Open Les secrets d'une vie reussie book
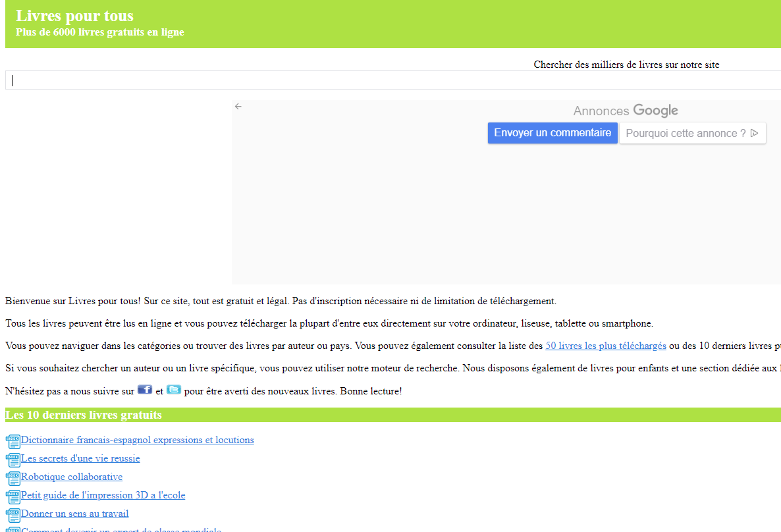This screenshot has height=532, width=781. coord(80,458)
